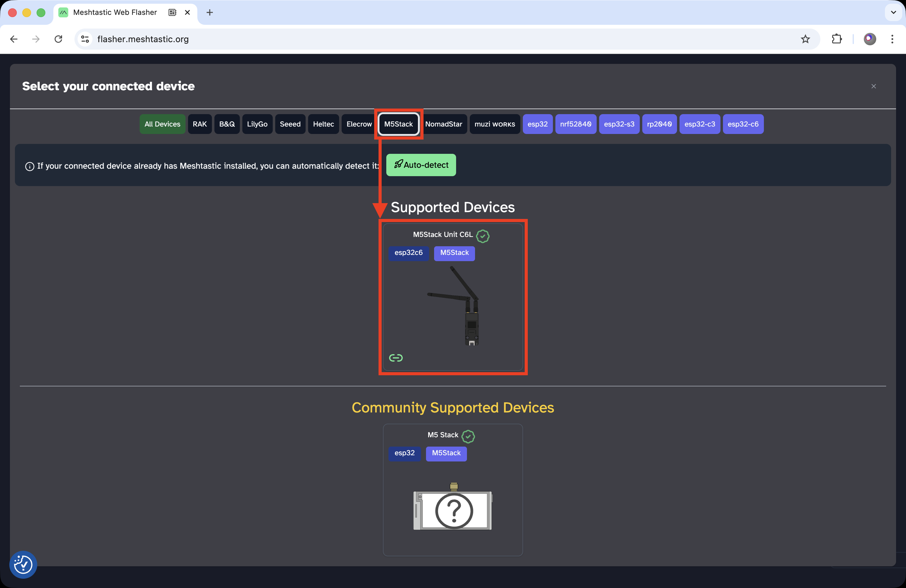Click the green link icon on M5Stack Unit C6L card

coord(396,358)
